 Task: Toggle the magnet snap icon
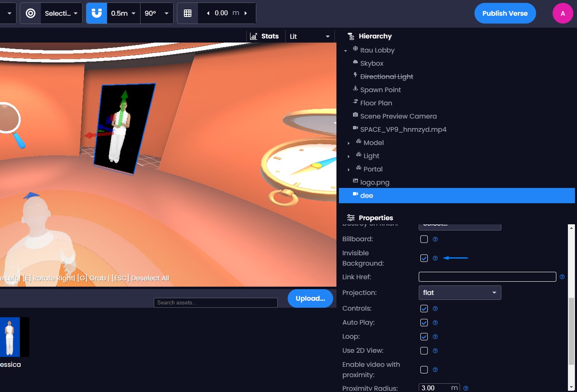click(97, 13)
